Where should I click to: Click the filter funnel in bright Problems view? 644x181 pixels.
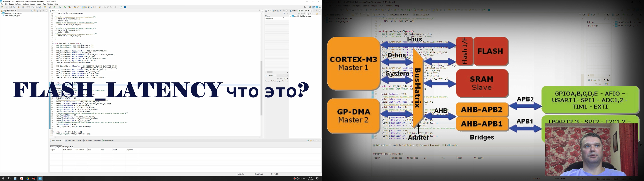(x=284, y=14)
